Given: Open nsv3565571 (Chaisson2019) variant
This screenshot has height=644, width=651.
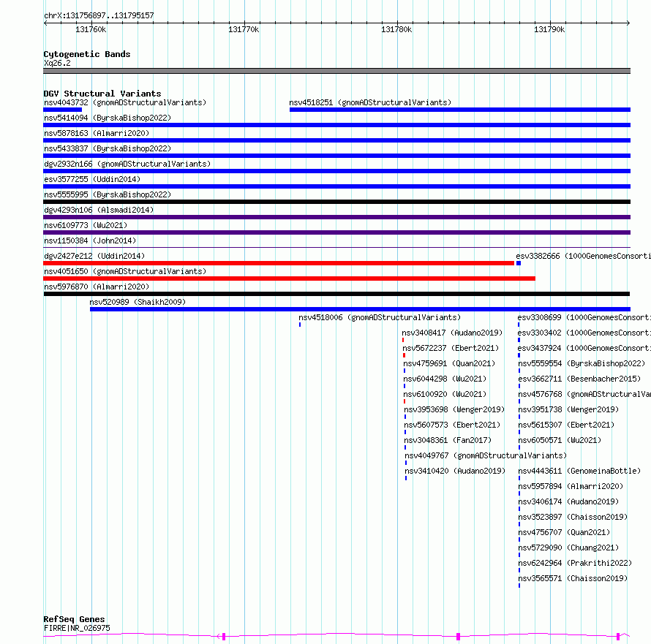Looking at the screenshot, I should click(x=573, y=578).
